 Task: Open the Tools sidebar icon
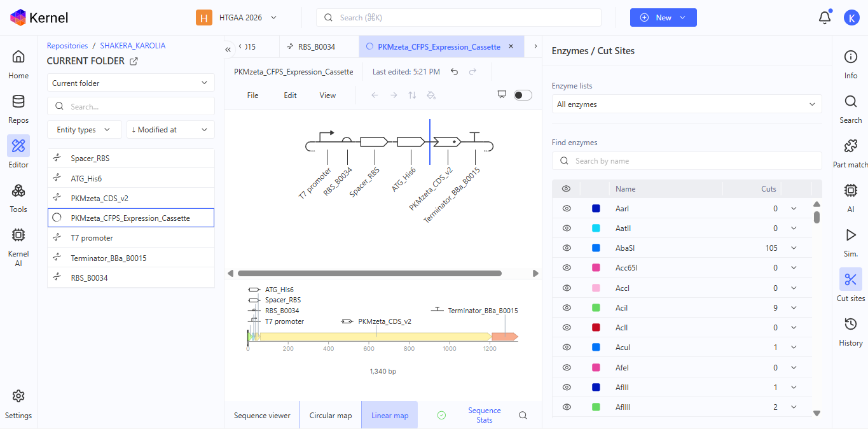(18, 190)
